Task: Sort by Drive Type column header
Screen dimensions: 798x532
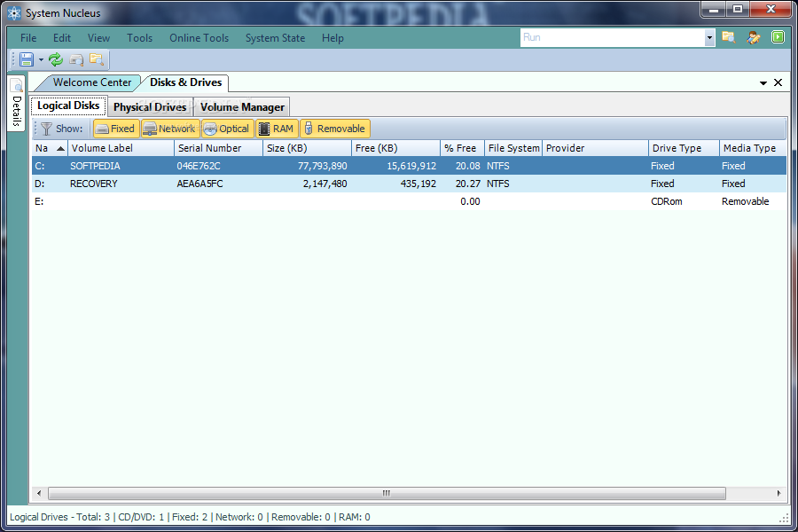Action: coord(684,148)
